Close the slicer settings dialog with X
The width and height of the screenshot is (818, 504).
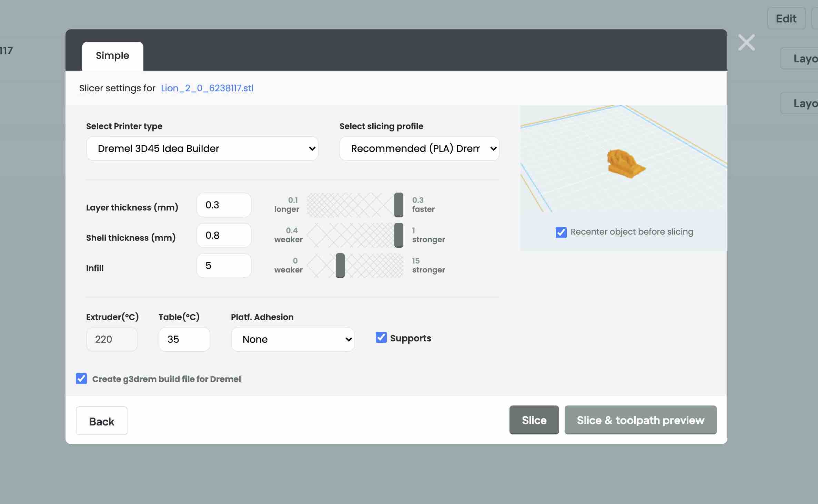[x=746, y=42]
